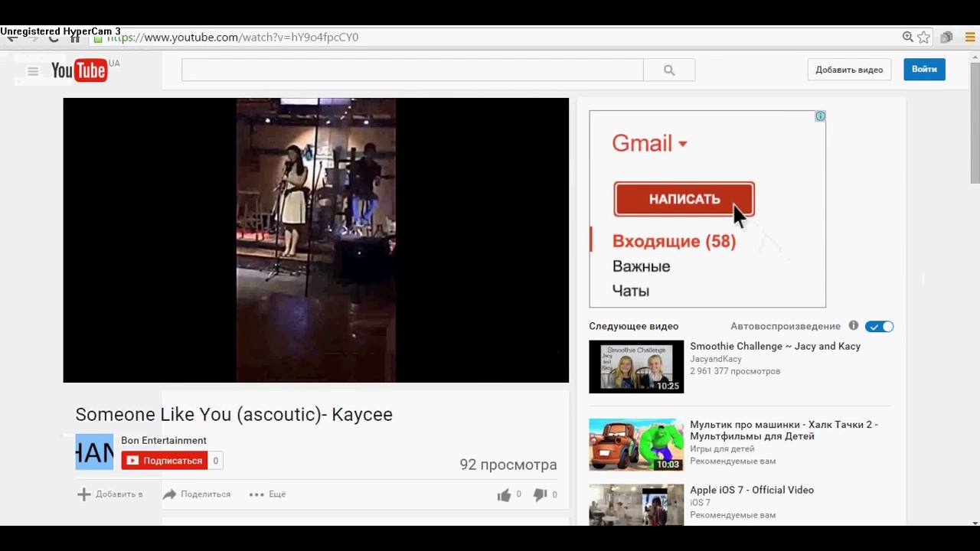Click the scrollbar down arrow

(x=975, y=523)
